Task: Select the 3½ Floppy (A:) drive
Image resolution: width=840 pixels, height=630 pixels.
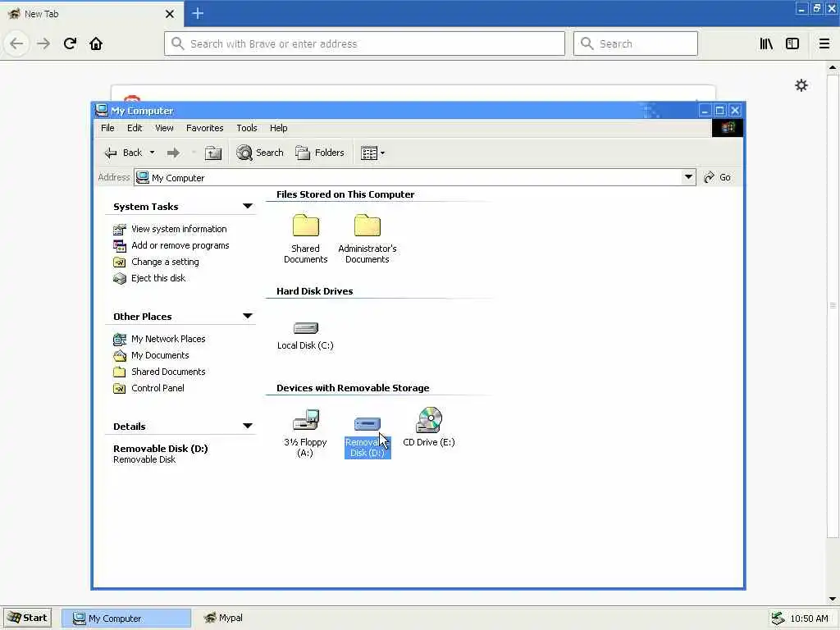Action: pyautogui.click(x=305, y=432)
